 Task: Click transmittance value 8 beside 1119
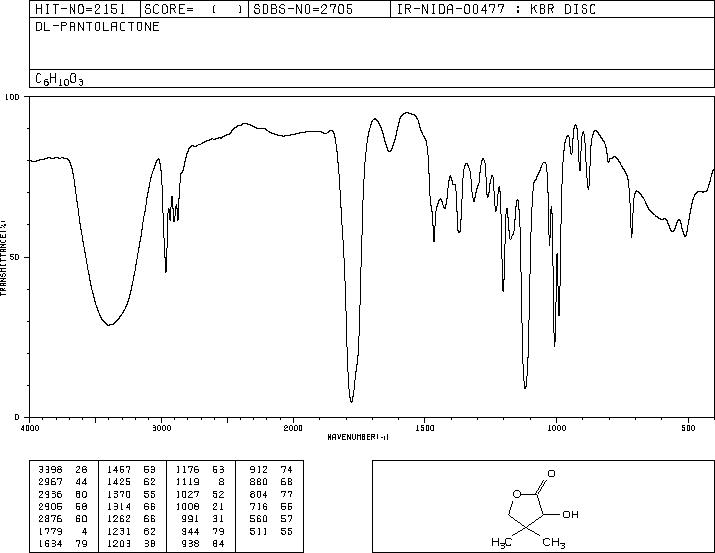[222, 482]
